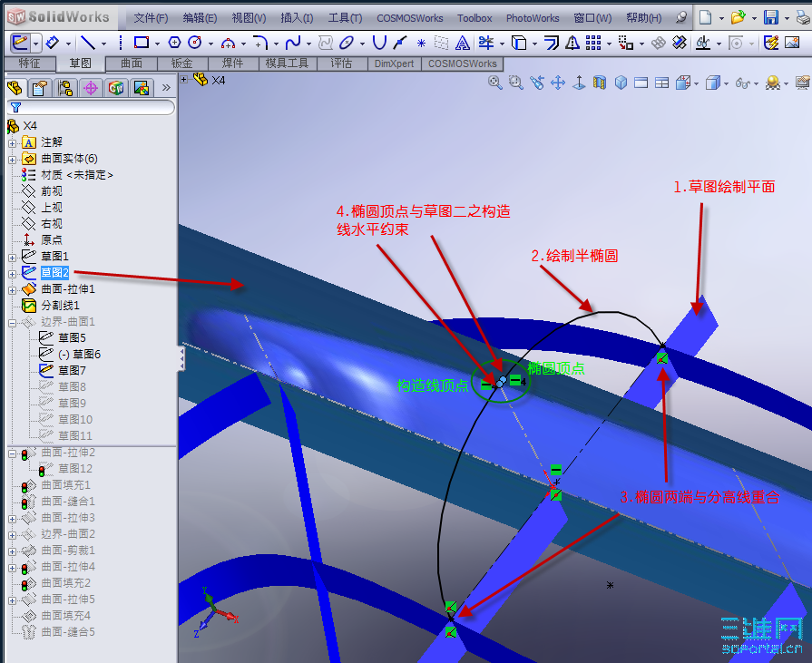812x663 pixels.
Task: Select the Ellipse sketch tool
Action: (346, 43)
